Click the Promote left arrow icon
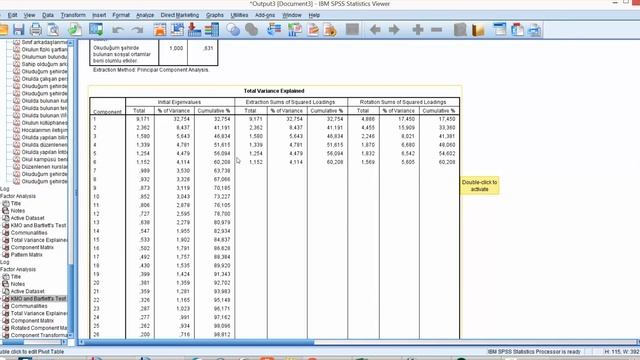The image size is (640, 360). (x=375, y=30)
